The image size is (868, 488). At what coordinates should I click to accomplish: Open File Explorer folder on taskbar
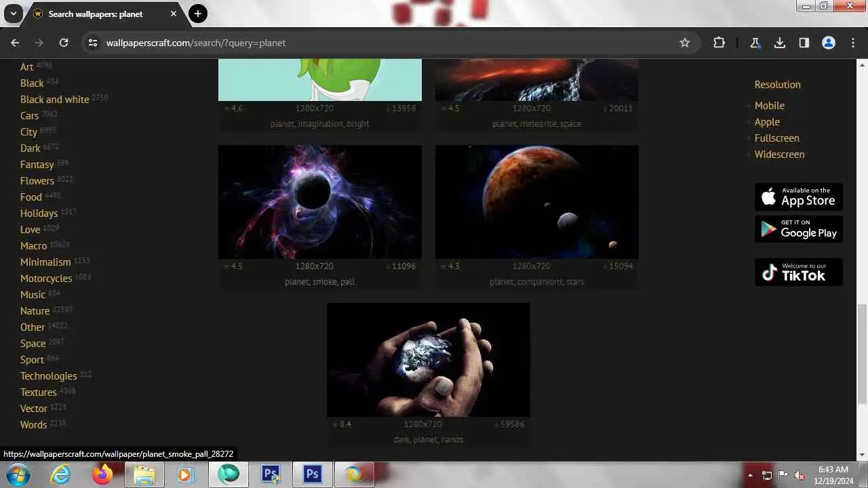point(144,474)
